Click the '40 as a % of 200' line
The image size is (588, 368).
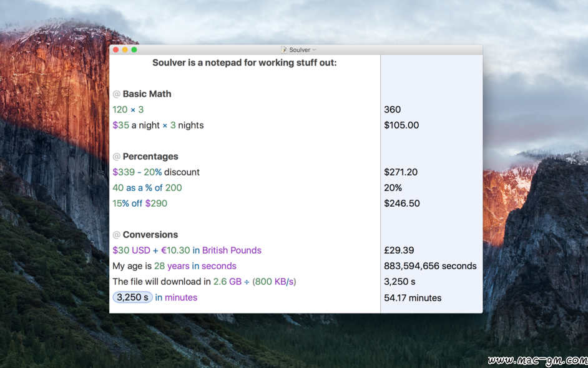(147, 188)
